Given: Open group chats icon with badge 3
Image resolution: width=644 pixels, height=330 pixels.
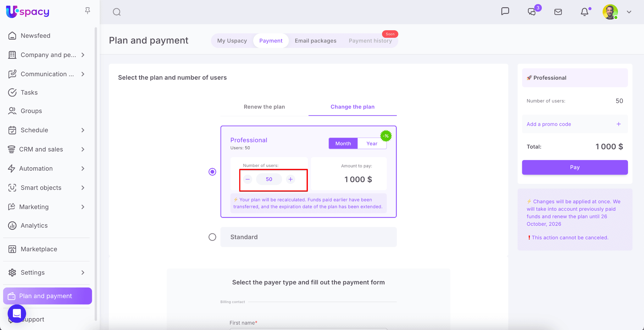Looking at the screenshot, I should pos(532,12).
